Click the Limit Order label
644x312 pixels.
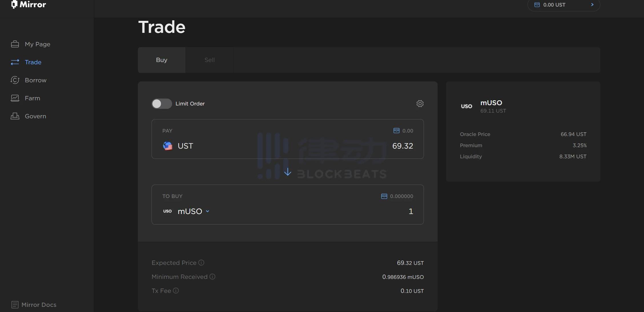(x=190, y=103)
